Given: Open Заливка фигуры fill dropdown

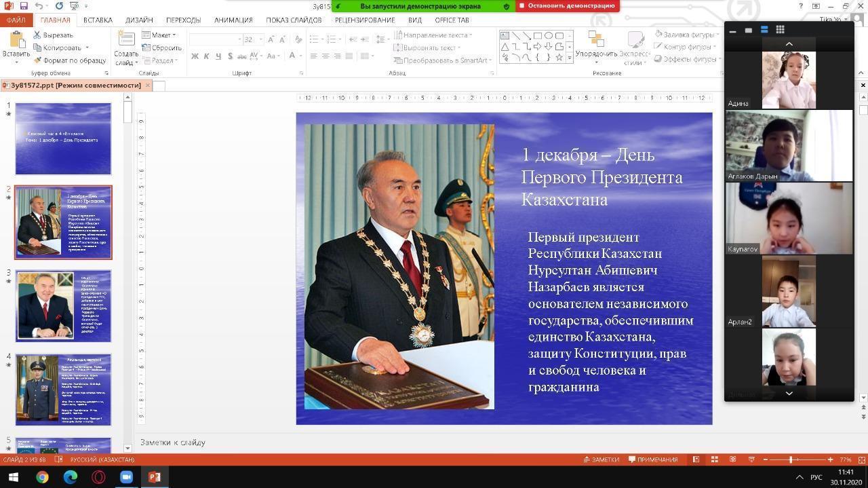Looking at the screenshot, I should (688, 35).
